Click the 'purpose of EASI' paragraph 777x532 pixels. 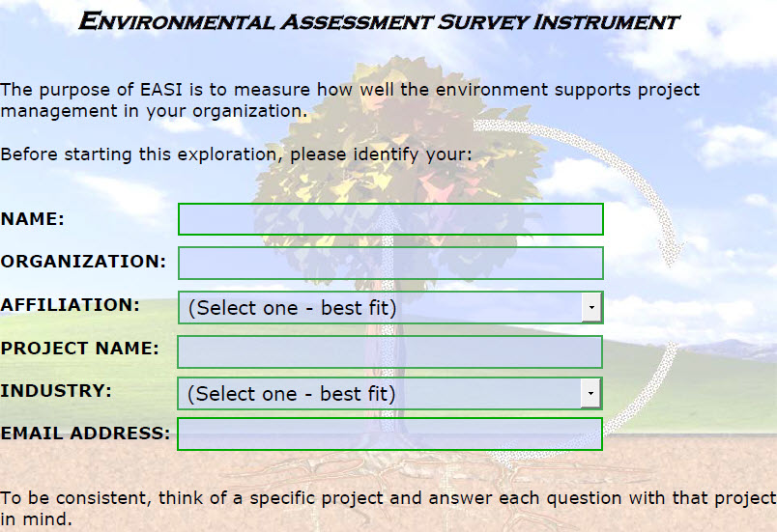[x=350, y=100]
